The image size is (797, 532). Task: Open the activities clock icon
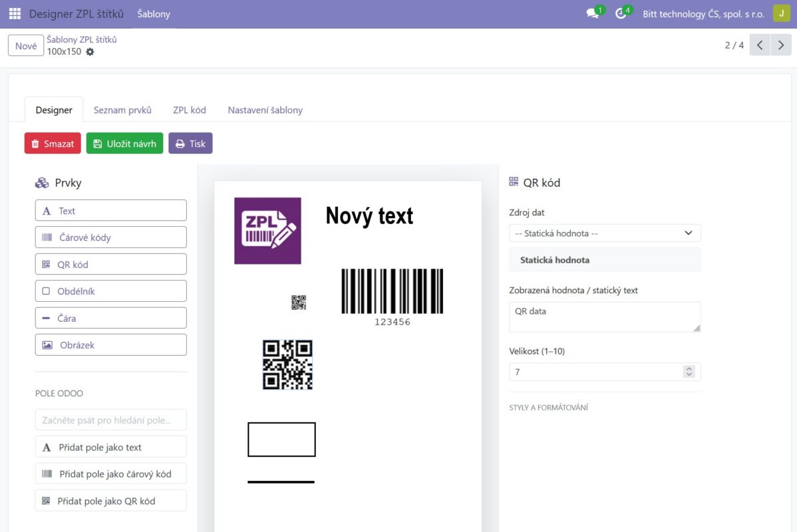point(621,13)
